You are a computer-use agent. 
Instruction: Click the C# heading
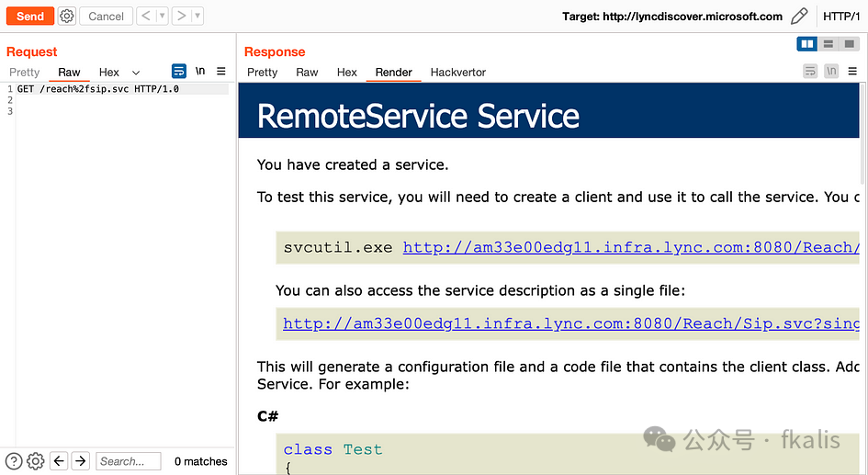tap(268, 416)
